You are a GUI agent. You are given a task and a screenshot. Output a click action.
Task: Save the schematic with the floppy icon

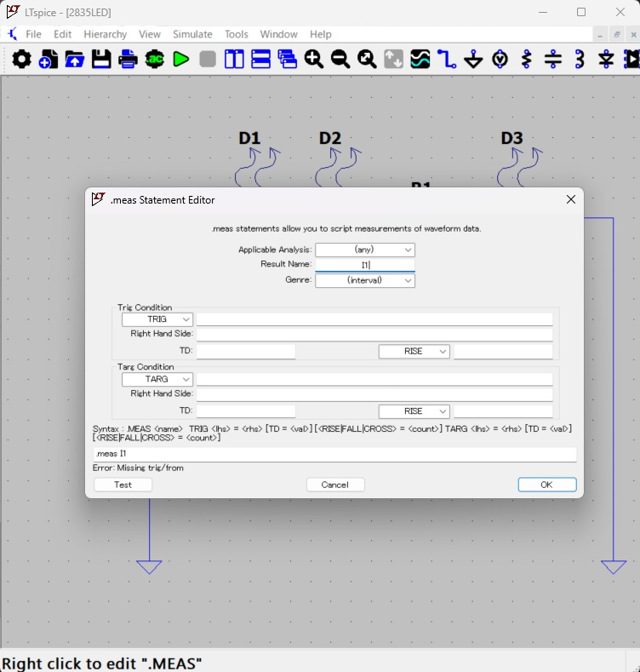[x=101, y=59]
